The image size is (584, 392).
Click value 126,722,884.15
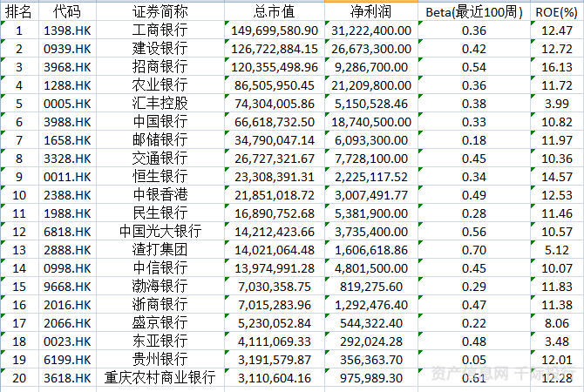pos(274,49)
